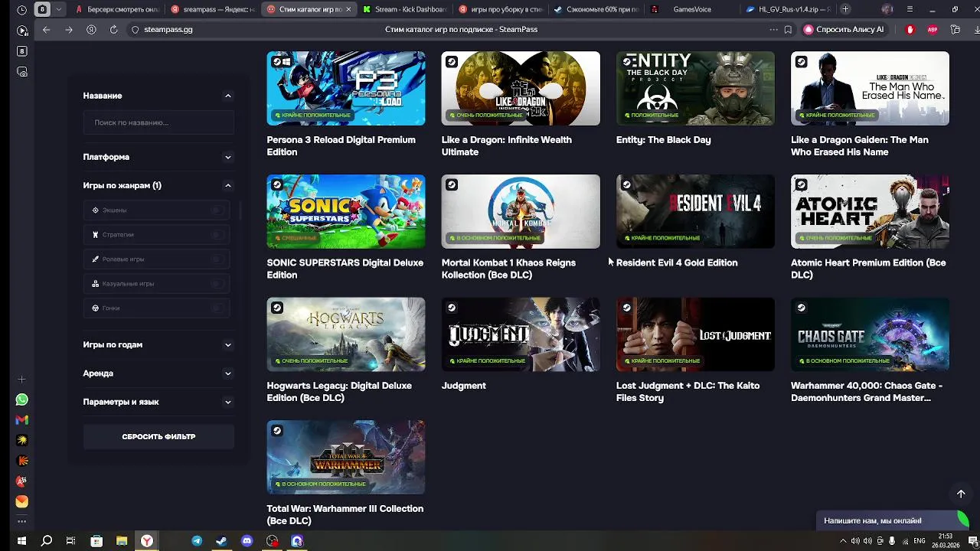This screenshot has height=551, width=980.
Task: Open the tab groups dropdown arrow
Action: tap(58, 9)
